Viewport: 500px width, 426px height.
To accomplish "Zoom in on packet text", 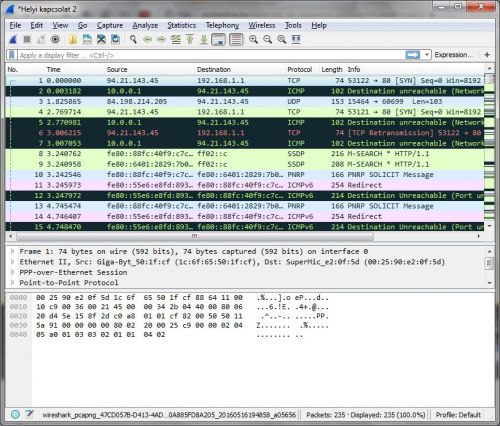I will [x=253, y=40].
